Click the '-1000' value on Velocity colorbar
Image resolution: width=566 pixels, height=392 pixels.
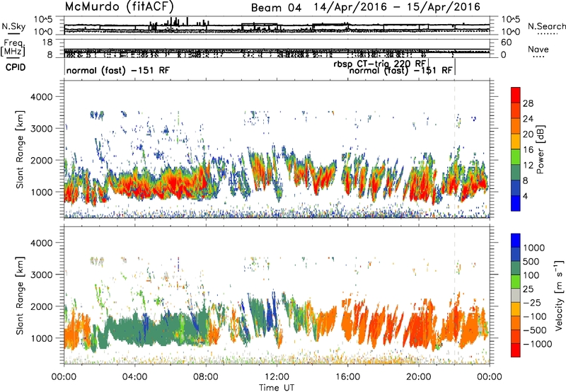[x=538, y=344]
